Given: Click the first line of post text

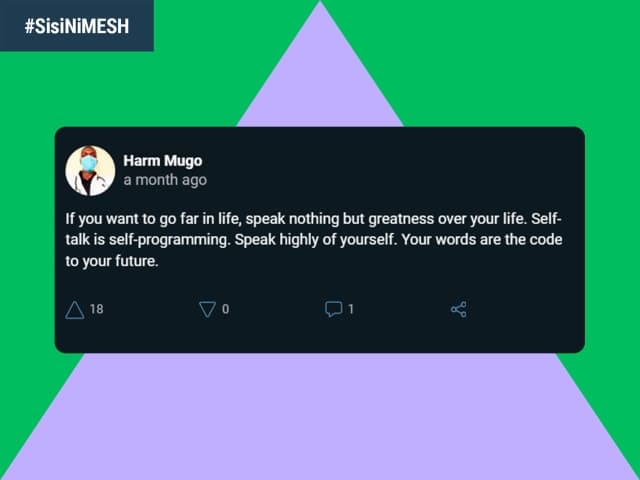Looking at the screenshot, I should click(320, 218).
